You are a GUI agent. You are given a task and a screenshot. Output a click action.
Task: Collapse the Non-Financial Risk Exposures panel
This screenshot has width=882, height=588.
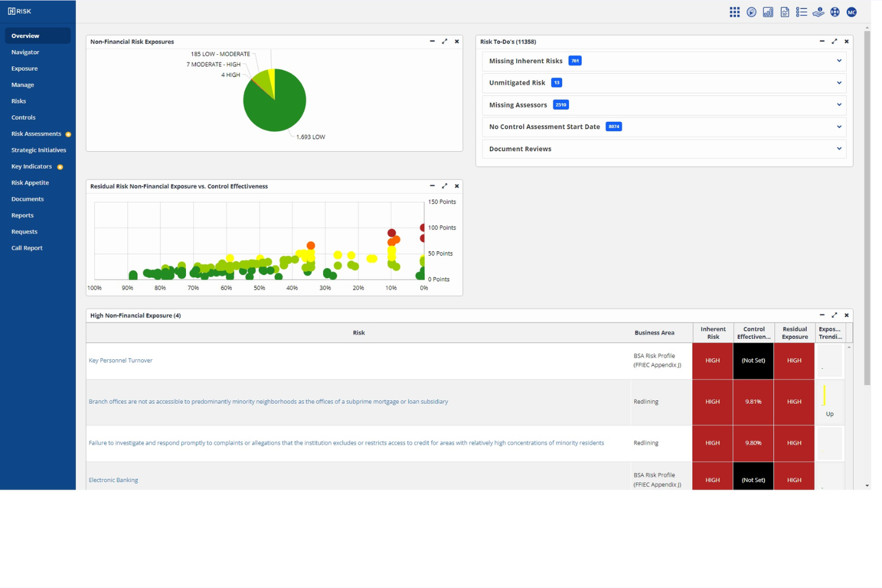coord(432,42)
